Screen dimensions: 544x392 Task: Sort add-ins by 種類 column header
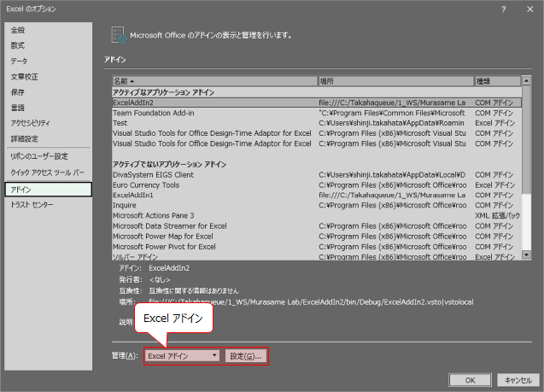point(498,81)
